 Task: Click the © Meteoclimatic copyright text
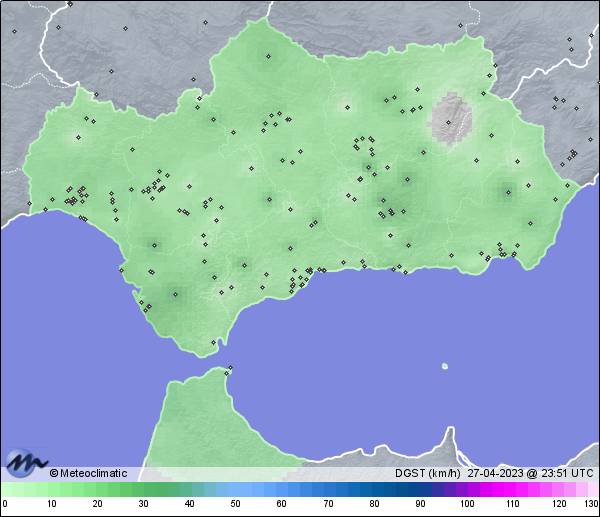click(88, 473)
